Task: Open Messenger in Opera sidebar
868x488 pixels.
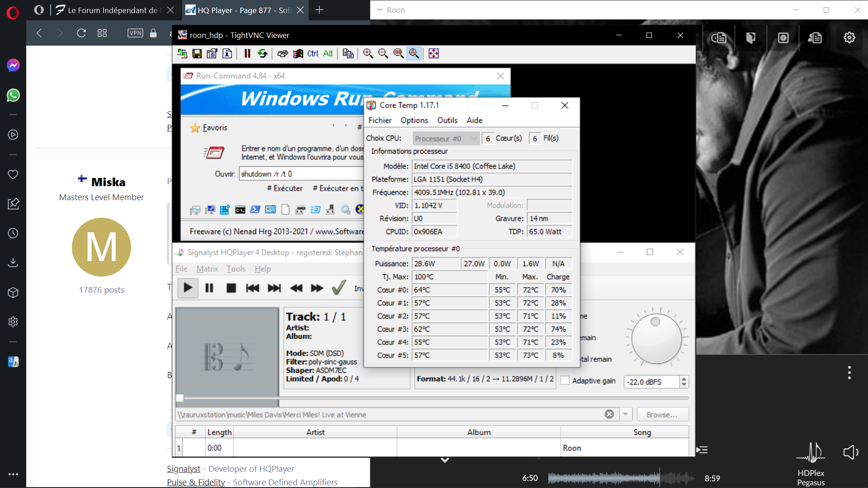Action: [13, 66]
